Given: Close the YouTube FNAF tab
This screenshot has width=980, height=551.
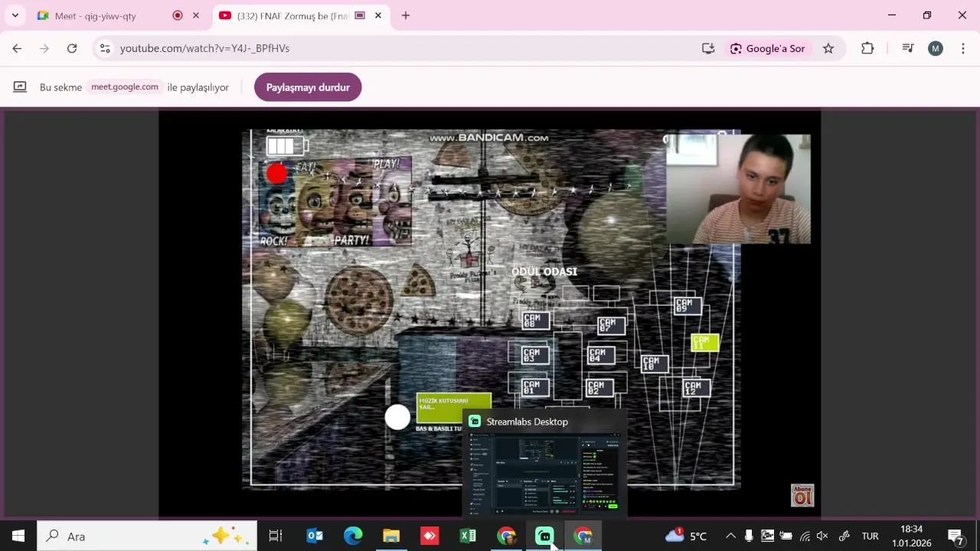Looking at the screenshot, I should tap(378, 15).
